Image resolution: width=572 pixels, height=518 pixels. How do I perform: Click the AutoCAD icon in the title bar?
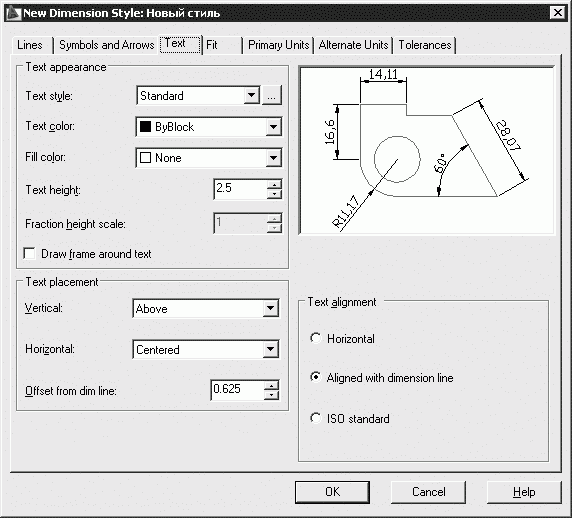(13, 13)
